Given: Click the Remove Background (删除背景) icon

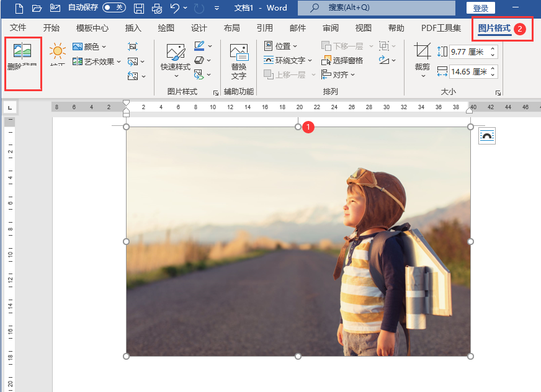Looking at the screenshot, I should click(x=22, y=52).
